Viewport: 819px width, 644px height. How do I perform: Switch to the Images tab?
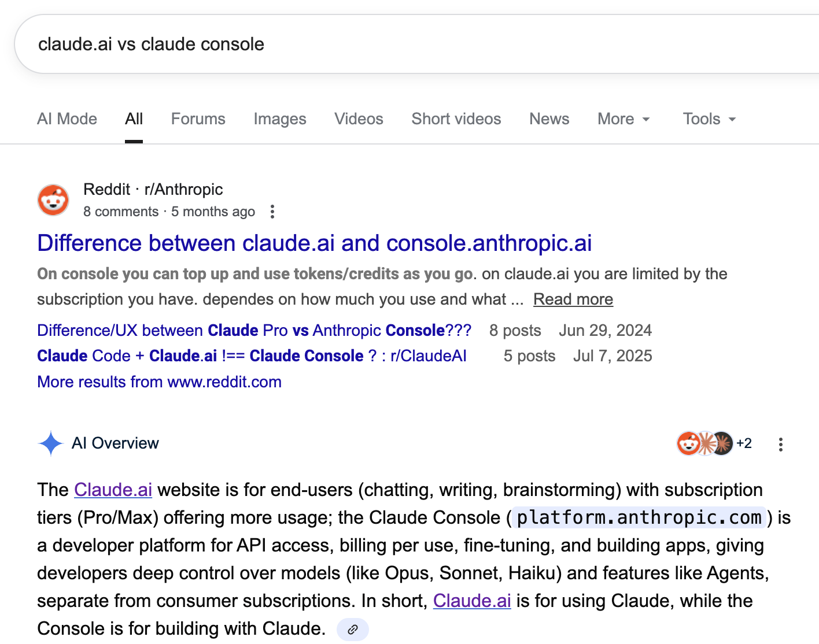[280, 119]
